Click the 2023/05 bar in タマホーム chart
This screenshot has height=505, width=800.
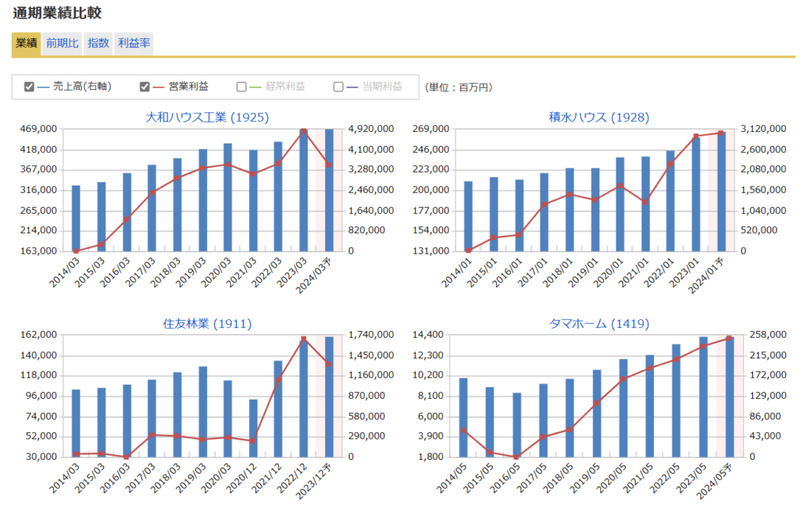tap(703, 397)
